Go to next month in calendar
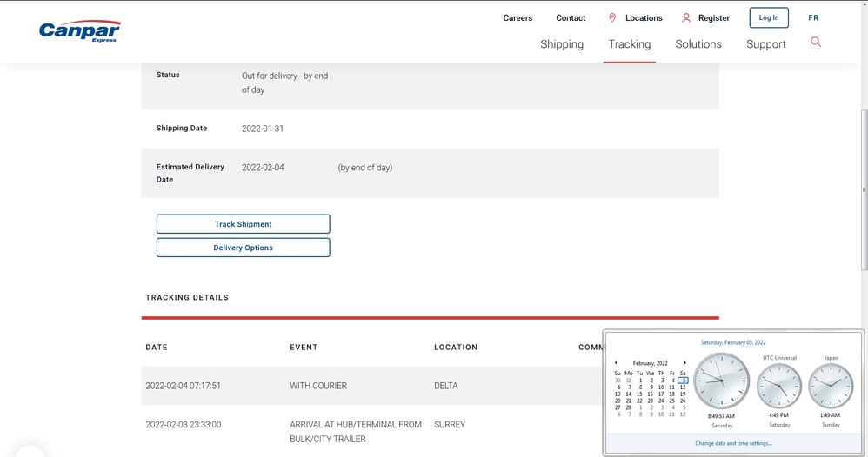The height and width of the screenshot is (457, 868). pyautogui.click(x=684, y=363)
